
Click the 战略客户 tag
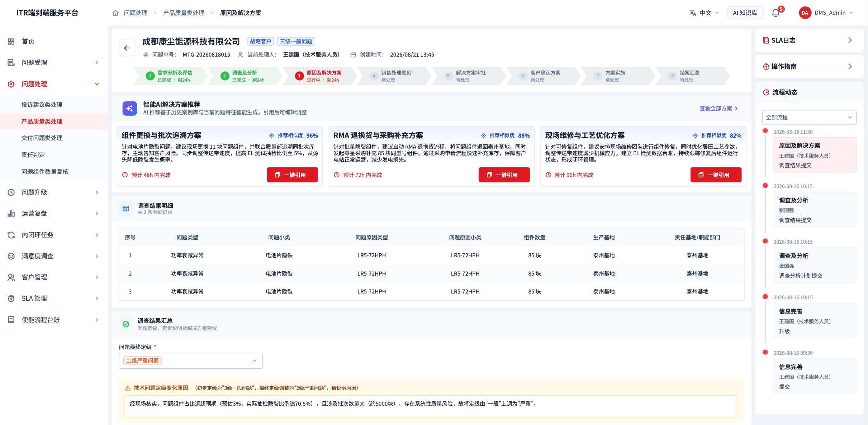[261, 42]
